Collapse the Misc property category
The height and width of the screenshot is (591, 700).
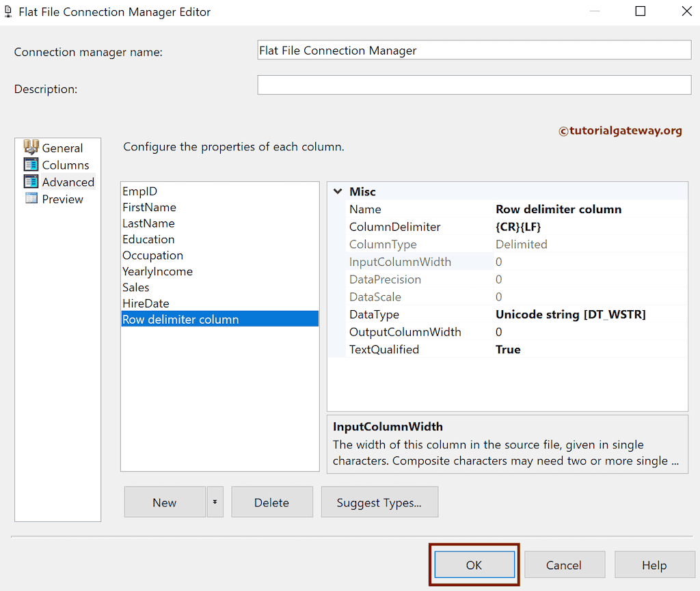(x=338, y=191)
